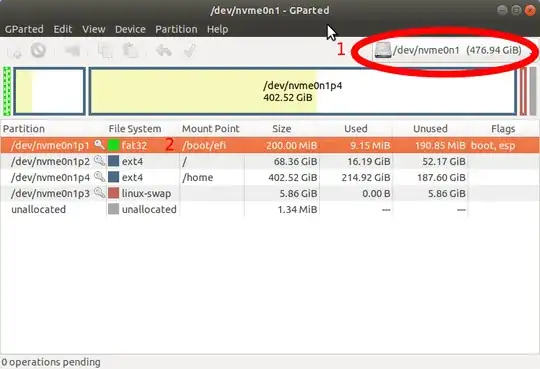Click the Undo last operation icon
This screenshot has height=369, width=540.
(164, 51)
